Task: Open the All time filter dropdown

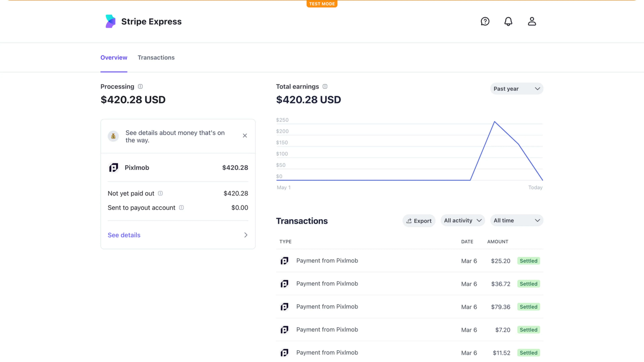Action: point(517,220)
